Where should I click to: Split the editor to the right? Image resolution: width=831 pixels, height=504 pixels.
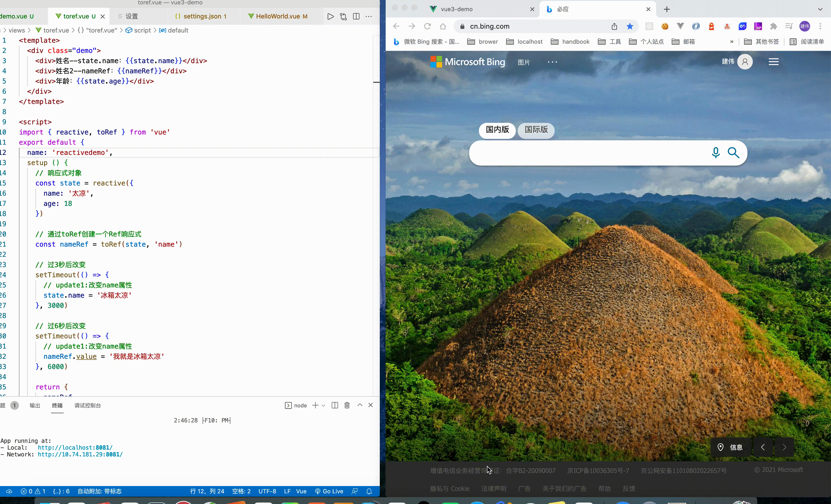(x=356, y=16)
